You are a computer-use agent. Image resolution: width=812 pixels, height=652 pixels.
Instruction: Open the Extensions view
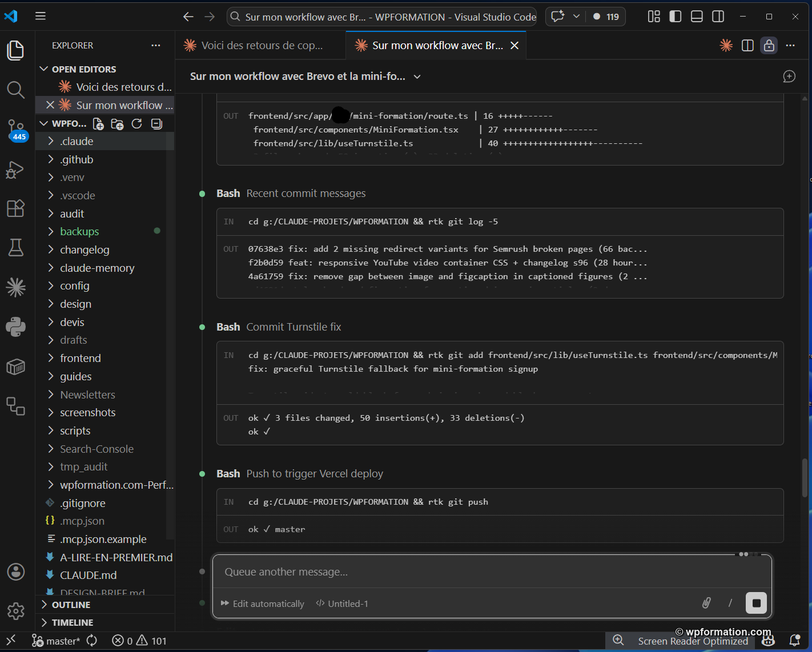pyautogui.click(x=15, y=208)
